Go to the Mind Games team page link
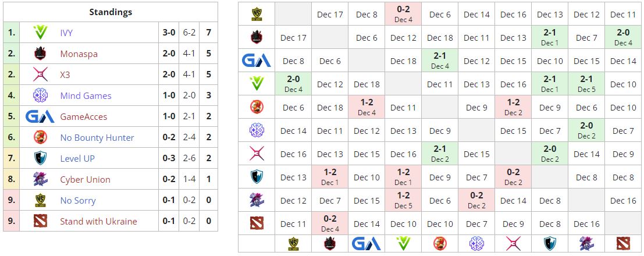Viewport: 644px width, 256px height. 86,96
